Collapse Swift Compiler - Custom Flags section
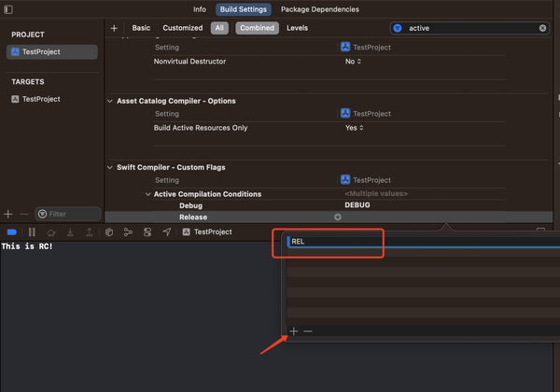 (x=110, y=167)
